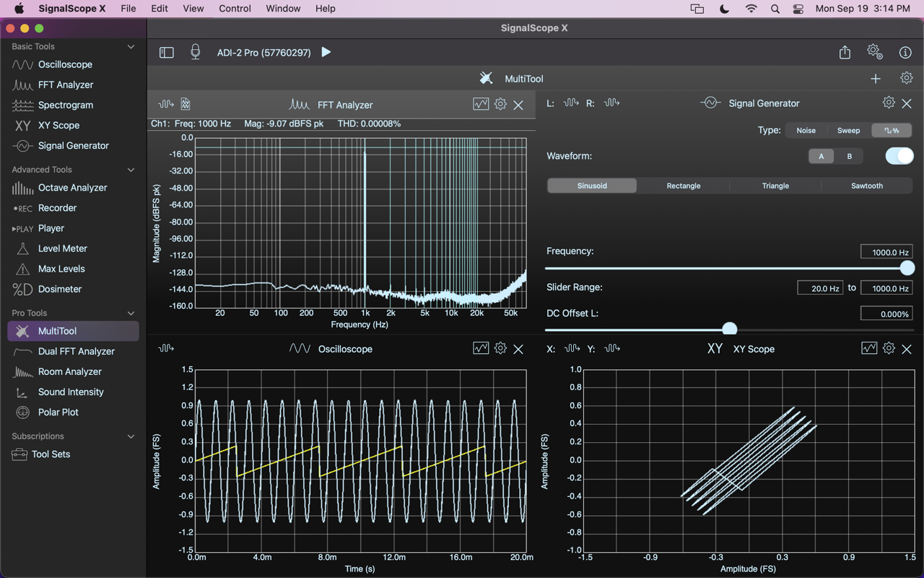Open Oscilloscope settings gear
The image size is (924, 578).
[500, 348]
